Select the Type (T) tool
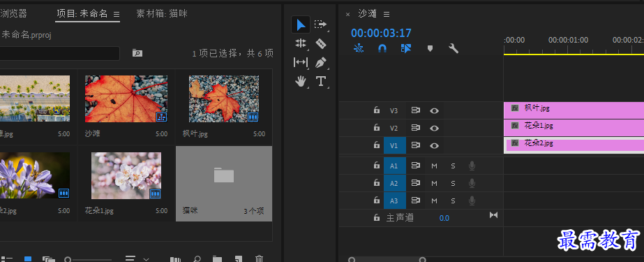Screen dimensions: 644x262 pos(321,81)
